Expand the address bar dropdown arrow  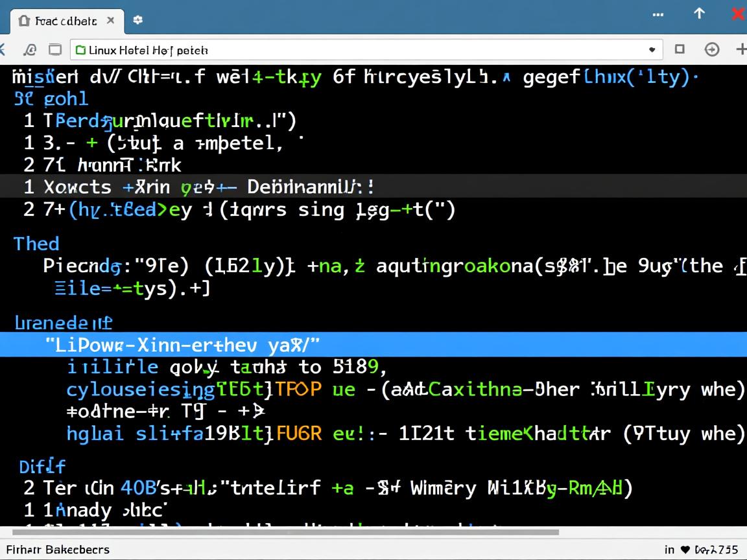652,50
